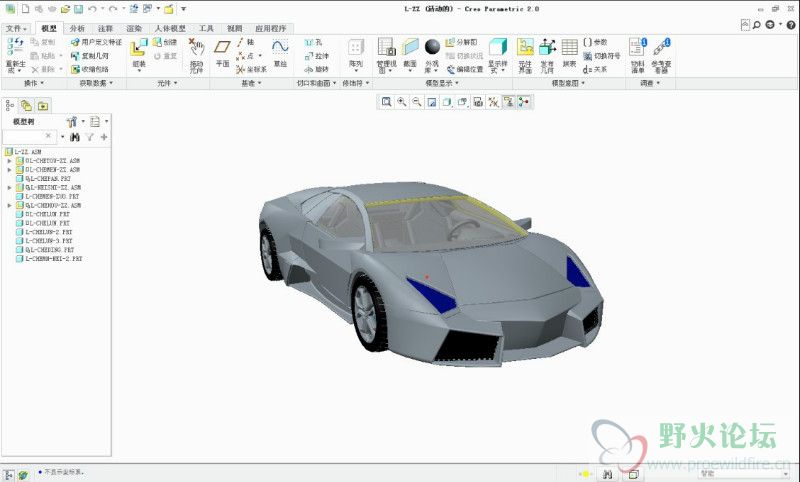The width and height of the screenshot is (800, 482).
Task: Select the 坐标系 coordinate system tool
Action: 251,69
